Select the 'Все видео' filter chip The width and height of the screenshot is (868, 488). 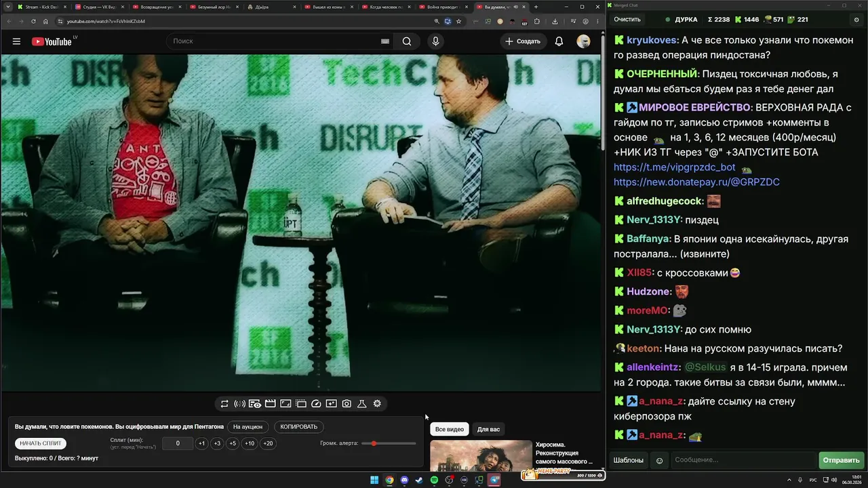tap(450, 429)
